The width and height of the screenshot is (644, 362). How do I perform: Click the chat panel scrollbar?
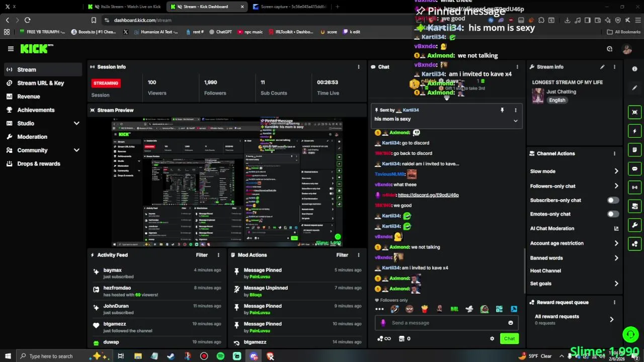pos(525,271)
